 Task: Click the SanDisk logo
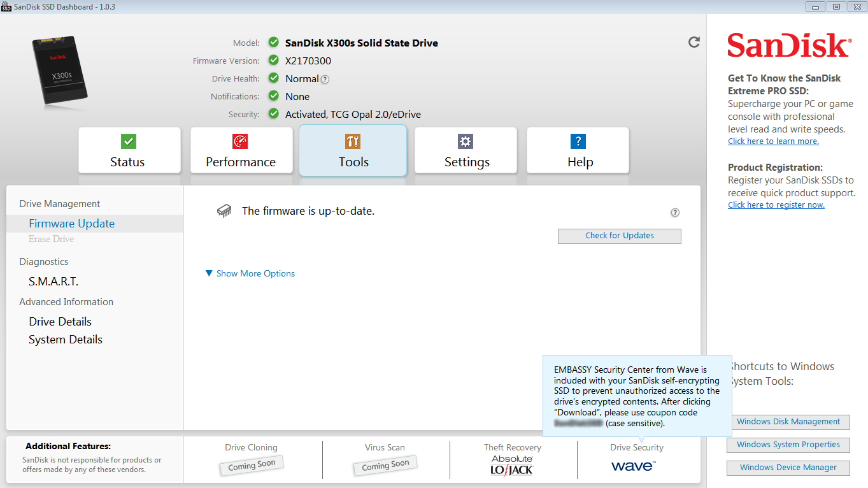(789, 46)
